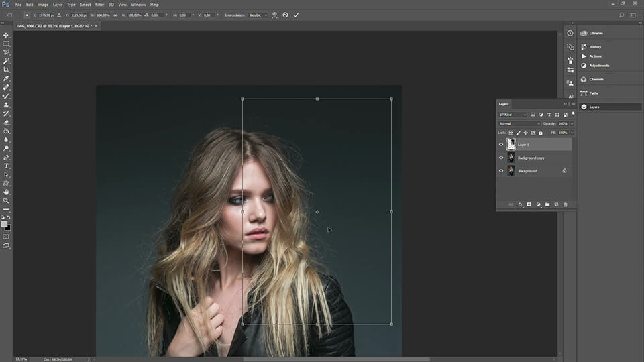Open the layer style fx menu
The image size is (644, 362).
(520, 204)
